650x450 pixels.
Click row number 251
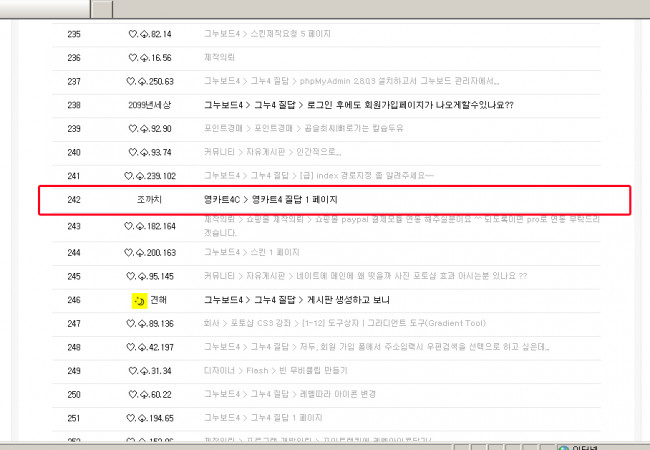point(74,418)
